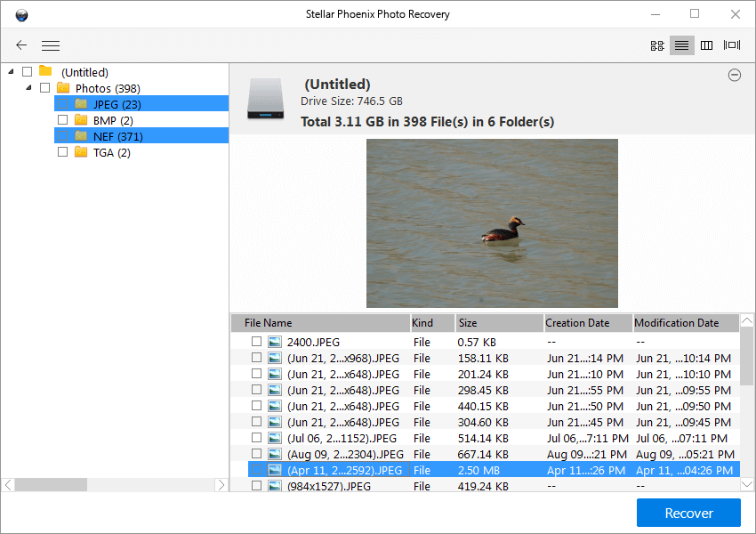
Task: Sort by Modification Date column
Action: (686, 323)
